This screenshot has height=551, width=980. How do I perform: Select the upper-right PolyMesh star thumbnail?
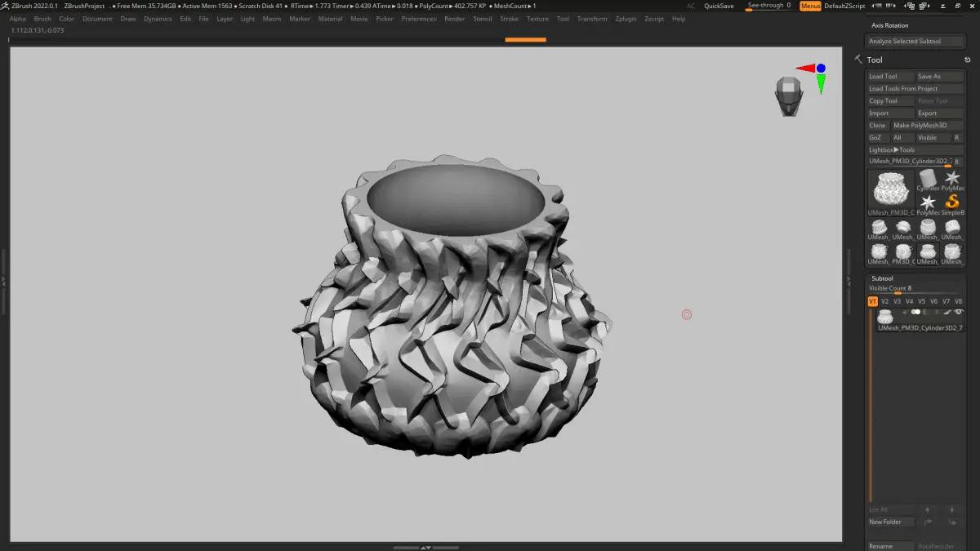tap(952, 180)
